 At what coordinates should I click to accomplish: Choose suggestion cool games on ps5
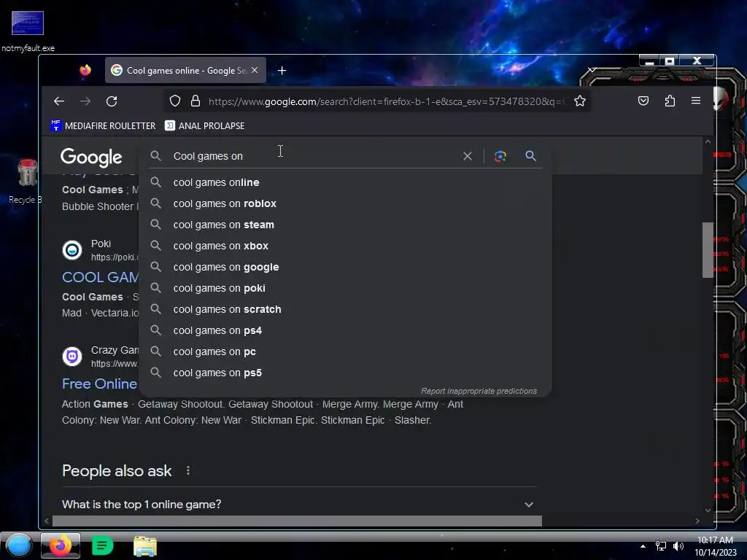[x=345, y=373]
